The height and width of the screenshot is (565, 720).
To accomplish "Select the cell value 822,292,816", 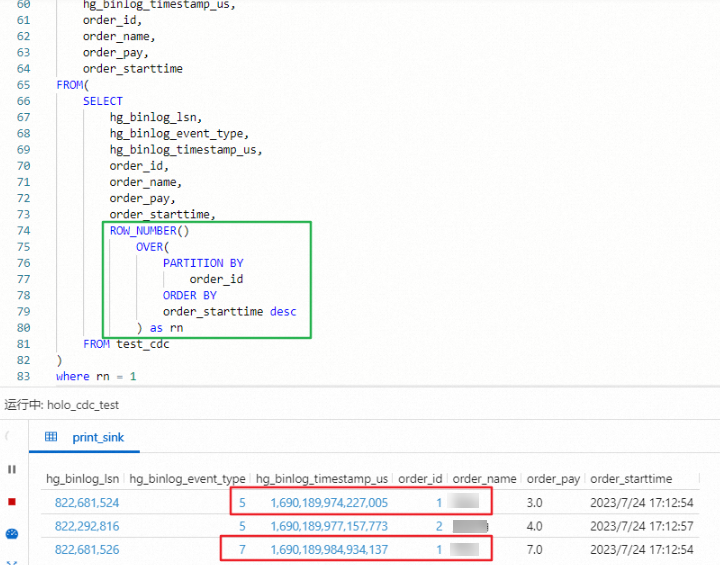I will coord(87,526).
